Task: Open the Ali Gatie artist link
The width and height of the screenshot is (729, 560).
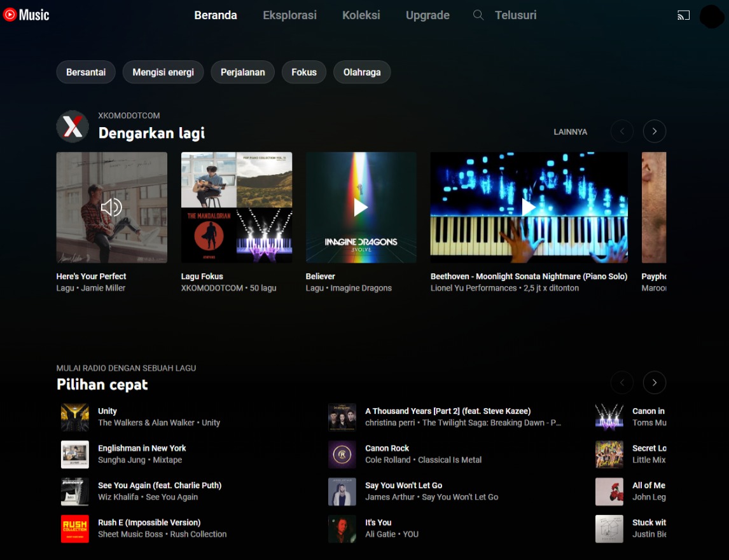Action: tap(380, 535)
